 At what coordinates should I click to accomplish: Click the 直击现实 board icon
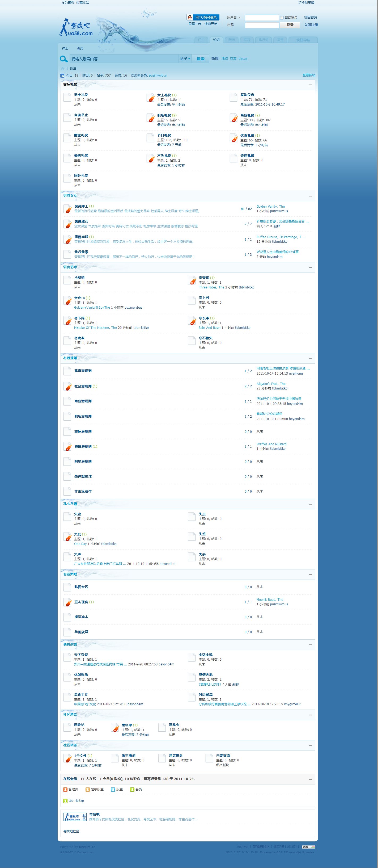tap(68, 602)
